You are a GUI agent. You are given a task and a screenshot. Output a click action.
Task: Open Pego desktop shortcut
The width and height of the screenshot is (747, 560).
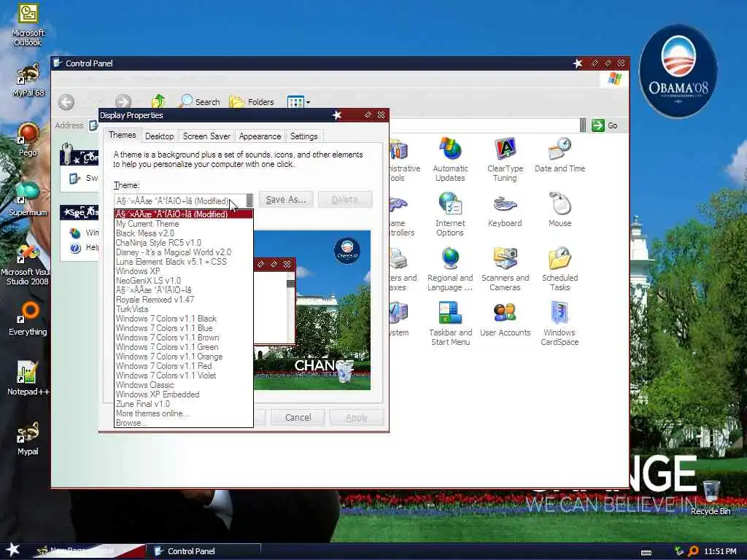click(28, 139)
